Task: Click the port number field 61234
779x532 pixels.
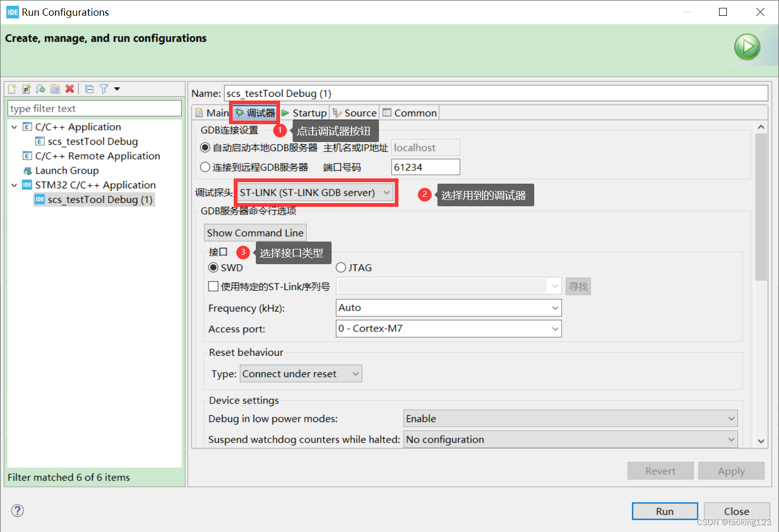Action: (426, 167)
